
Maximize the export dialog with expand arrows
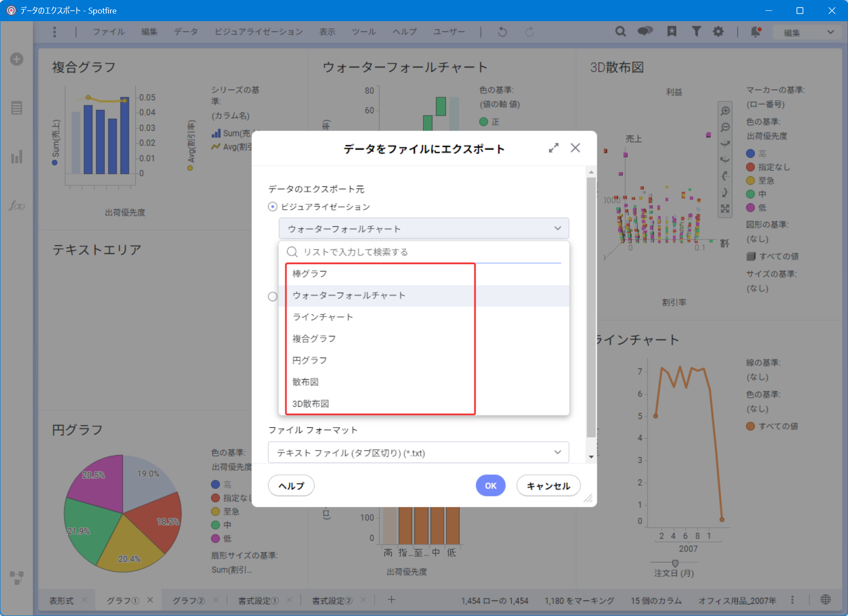pos(554,148)
